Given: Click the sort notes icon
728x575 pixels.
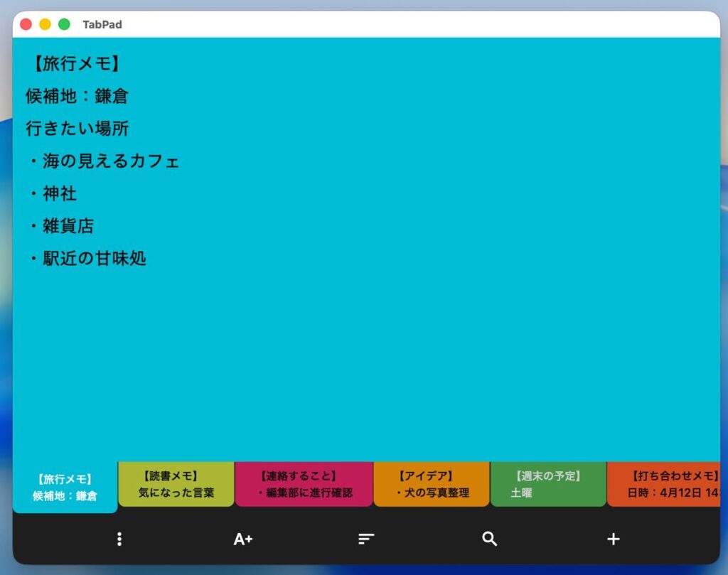Looking at the screenshot, I should pyautogui.click(x=366, y=539).
